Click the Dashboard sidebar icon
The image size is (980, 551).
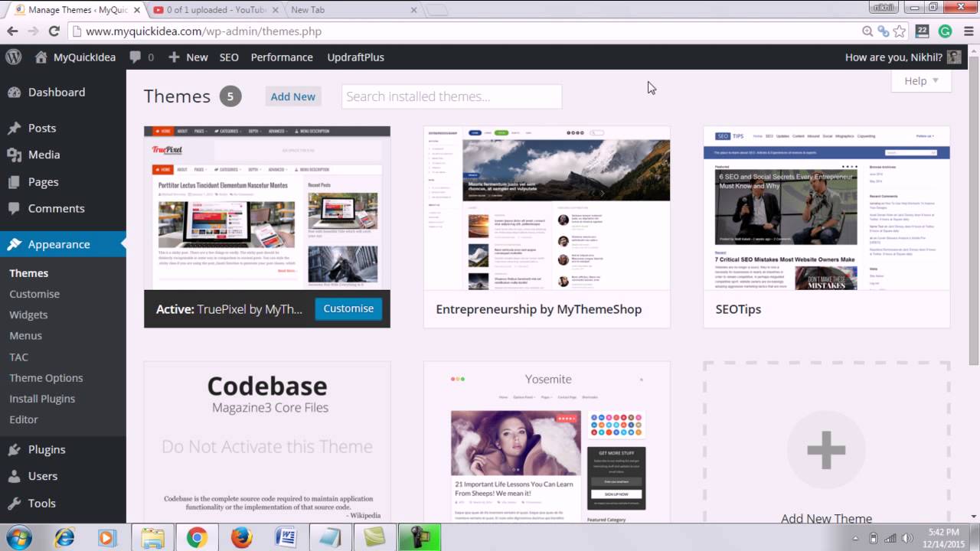pos(14,92)
